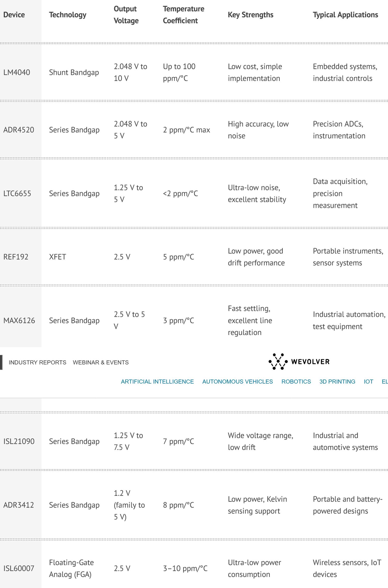Click the Wevolver logo icon

[278, 361]
